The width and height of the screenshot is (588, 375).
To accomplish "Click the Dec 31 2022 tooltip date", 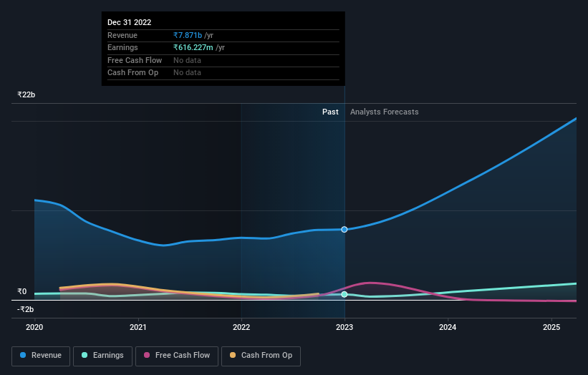I will 130,22.
